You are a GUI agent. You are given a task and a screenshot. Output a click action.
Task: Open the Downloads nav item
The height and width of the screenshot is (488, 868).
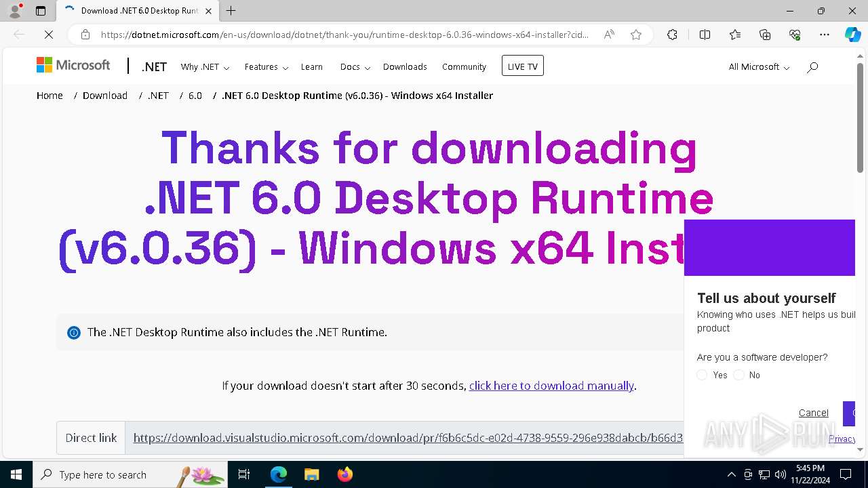pyautogui.click(x=405, y=66)
